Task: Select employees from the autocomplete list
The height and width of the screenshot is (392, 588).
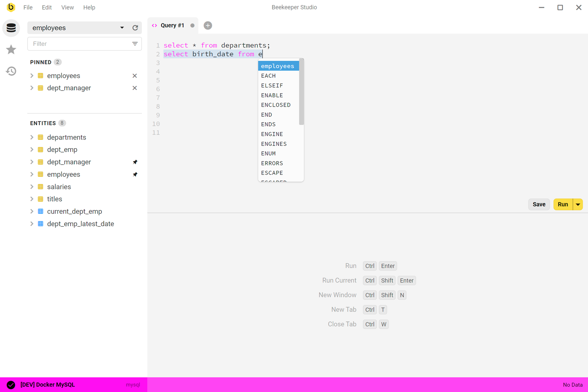Action: tap(278, 66)
